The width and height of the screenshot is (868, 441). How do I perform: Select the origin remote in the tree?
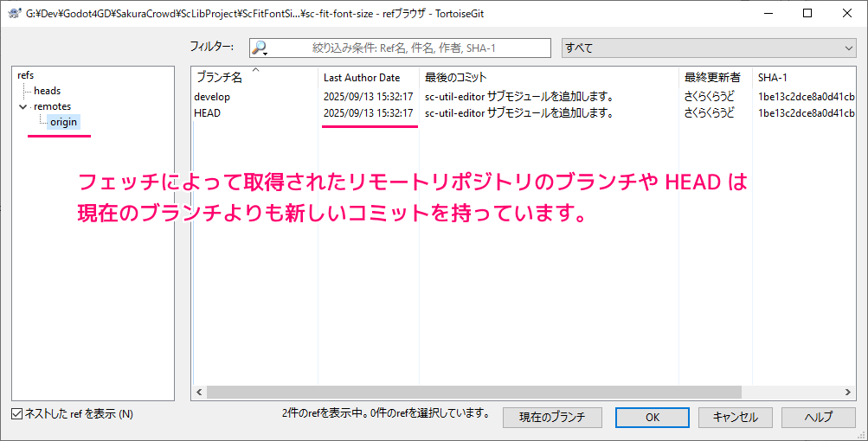[x=63, y=122]
